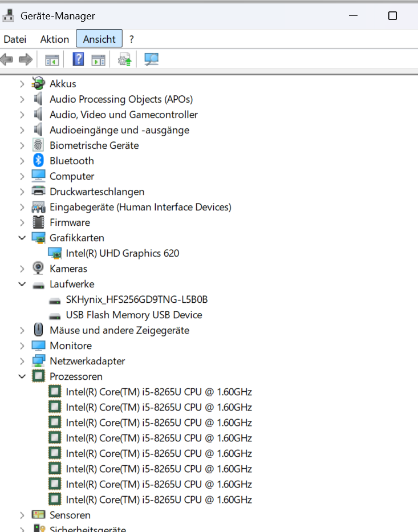This screenshot has height=532, width=418.
Task: Open the Aktion menu
Action: click(x=55, y=39)
